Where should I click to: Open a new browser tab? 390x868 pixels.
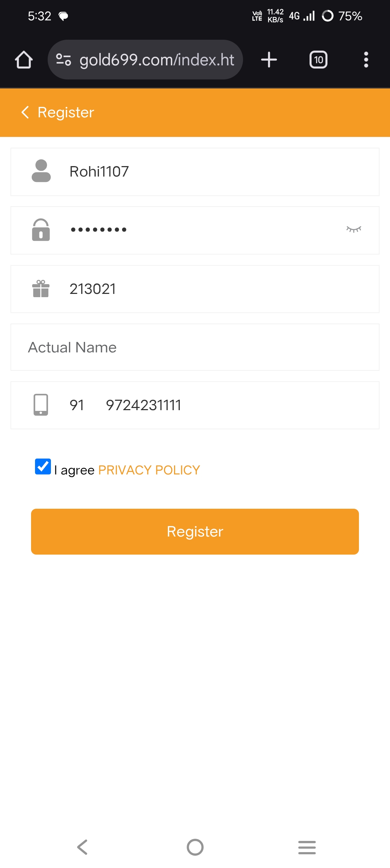[269, 60]
